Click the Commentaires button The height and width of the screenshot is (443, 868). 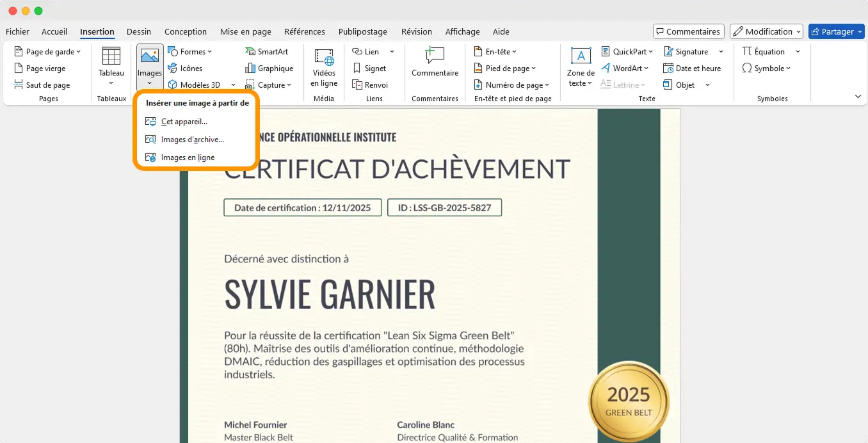coord(689,31)
